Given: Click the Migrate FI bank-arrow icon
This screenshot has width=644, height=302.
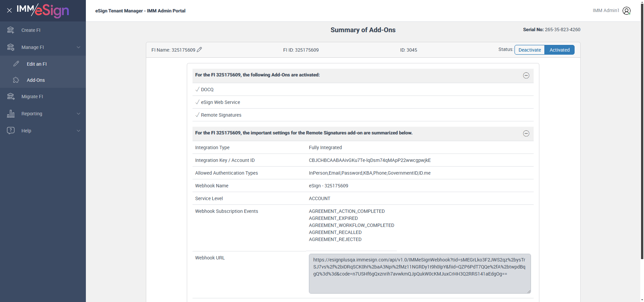Looking at the screenshot, I should pyautogui.click(x=11, y=97).
